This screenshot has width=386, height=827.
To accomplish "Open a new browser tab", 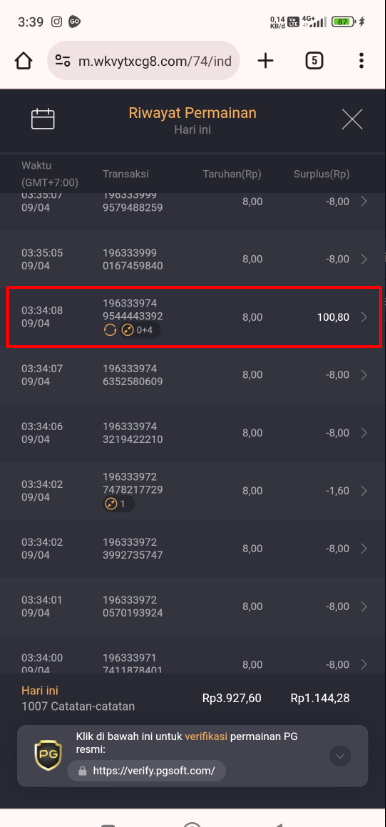I will point(265,61).
